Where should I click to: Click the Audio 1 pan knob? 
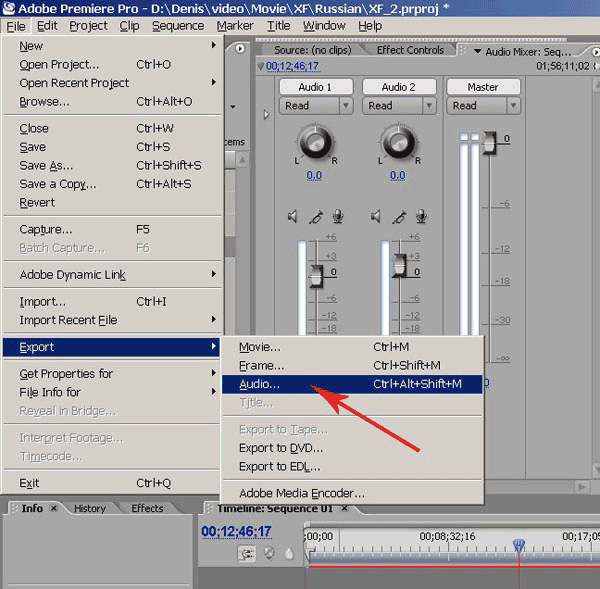click(315, 143)
